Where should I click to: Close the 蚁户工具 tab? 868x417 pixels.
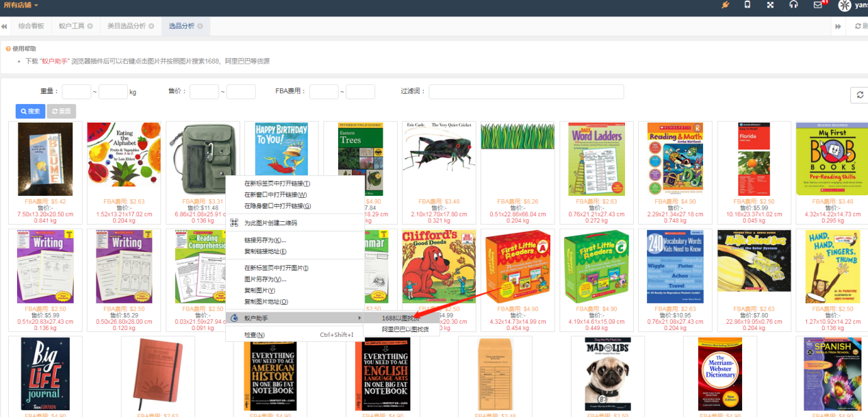90,26
